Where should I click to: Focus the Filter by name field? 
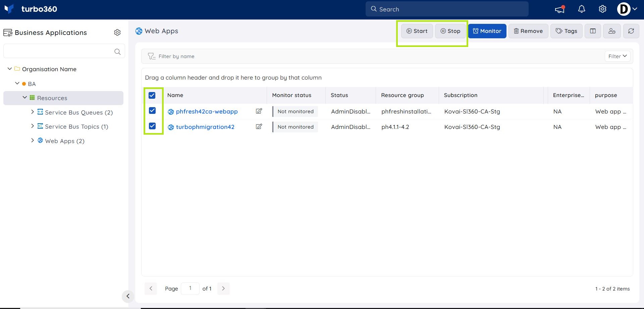[x=372, y=56]
